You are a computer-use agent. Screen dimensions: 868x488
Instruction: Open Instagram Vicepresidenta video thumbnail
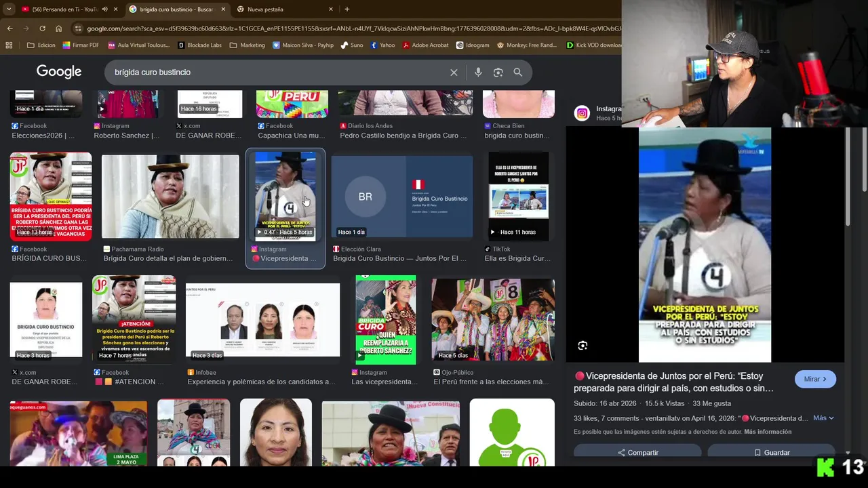coord(285,197)
